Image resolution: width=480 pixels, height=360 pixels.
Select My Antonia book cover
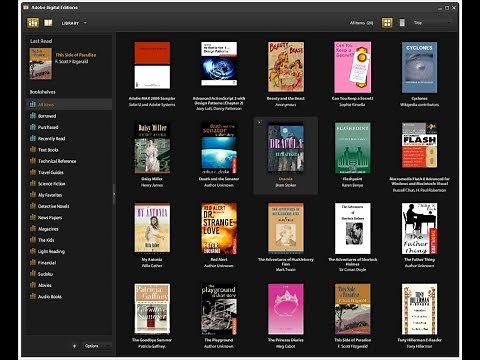152,228
